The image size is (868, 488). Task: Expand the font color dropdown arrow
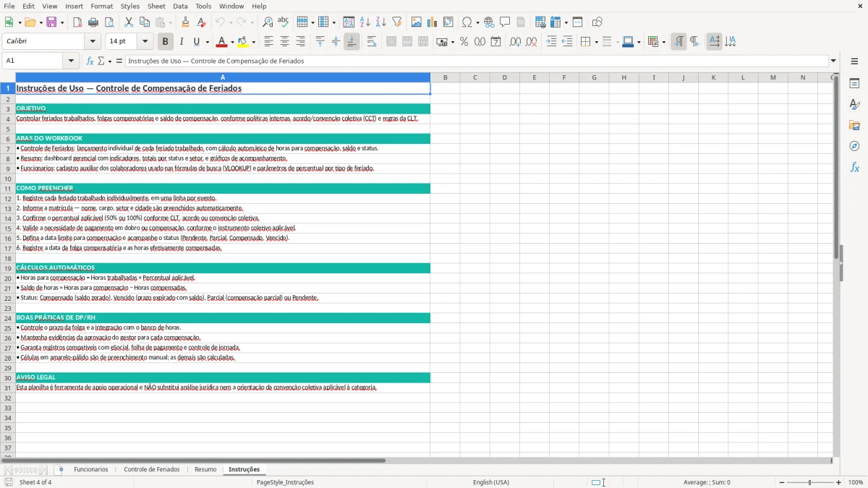pos(232,42)
